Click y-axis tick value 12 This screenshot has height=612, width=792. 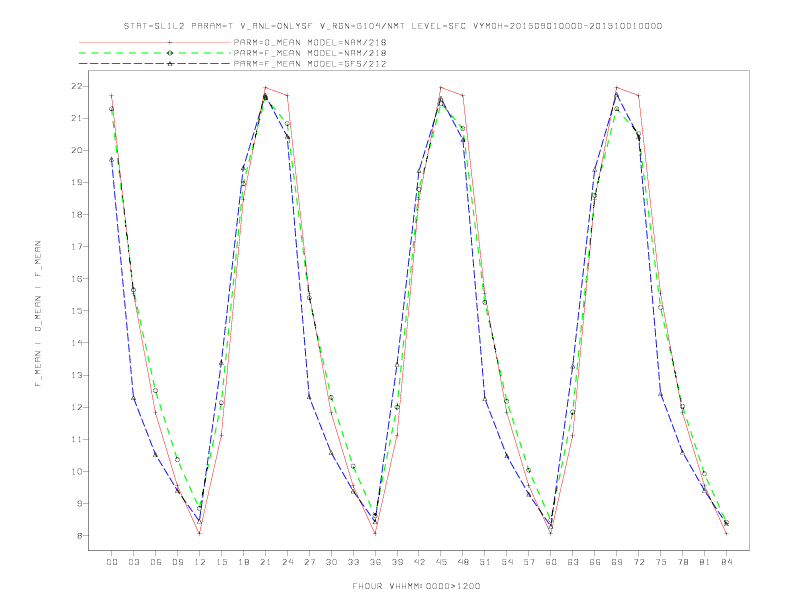(x=76, y=407)
